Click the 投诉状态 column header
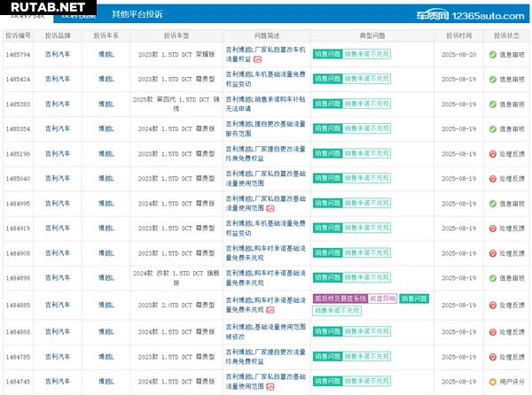Screen dimensions: 532x395 [x=506, y=35]
